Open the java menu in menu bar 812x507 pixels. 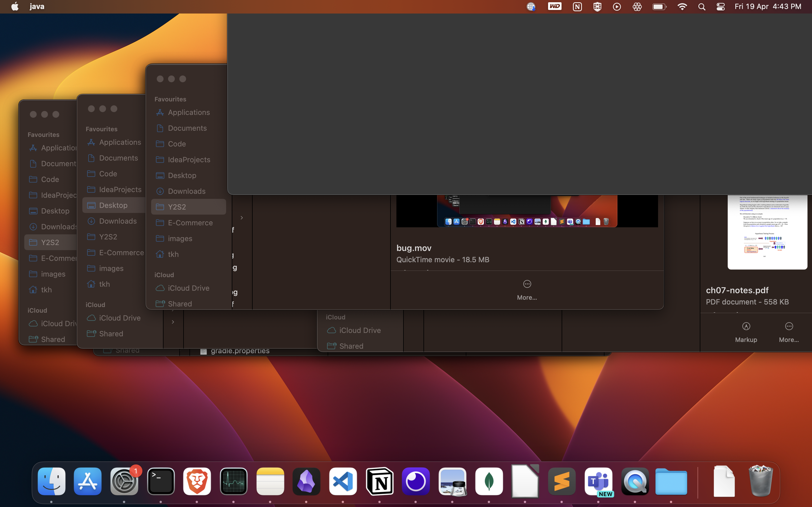[x=37, y=7]
